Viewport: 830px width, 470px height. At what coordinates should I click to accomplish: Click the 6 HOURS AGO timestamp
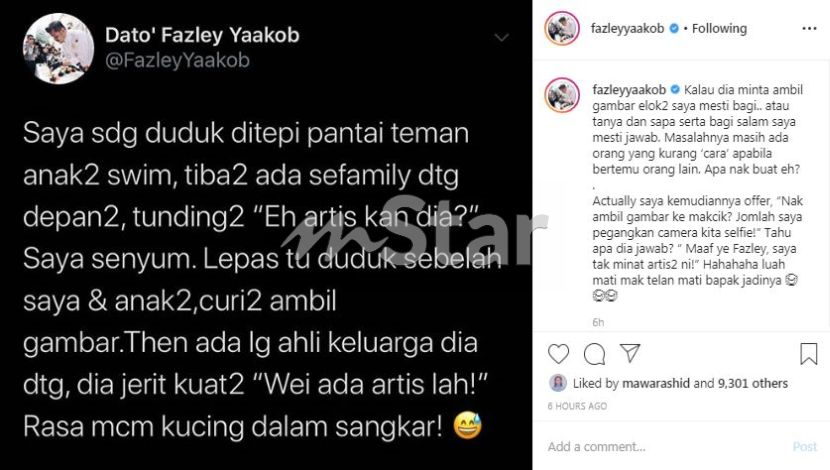pyautogui.click(x=577, y=406)
